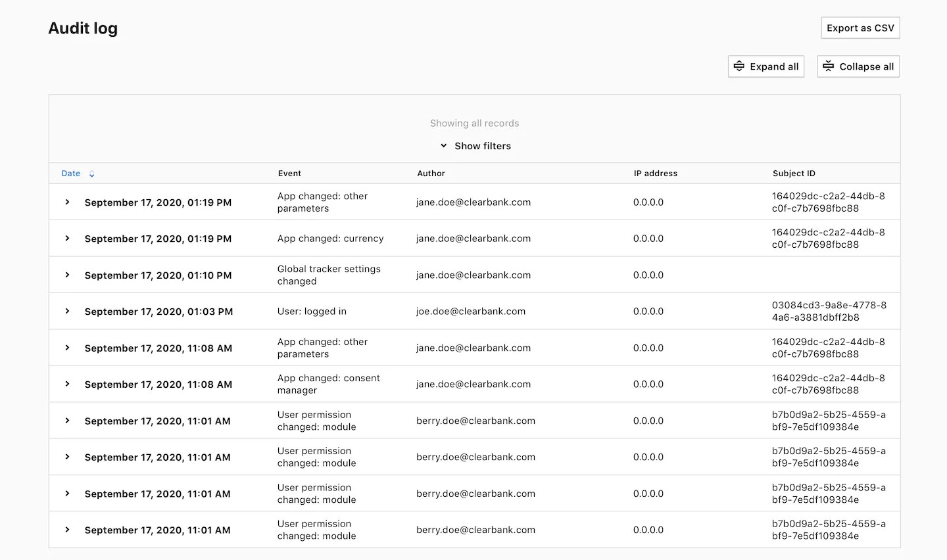Click IP 0.0.0.0 in Global tracker settings row
The width and height of the screenshot is (947, 560).
648,275
